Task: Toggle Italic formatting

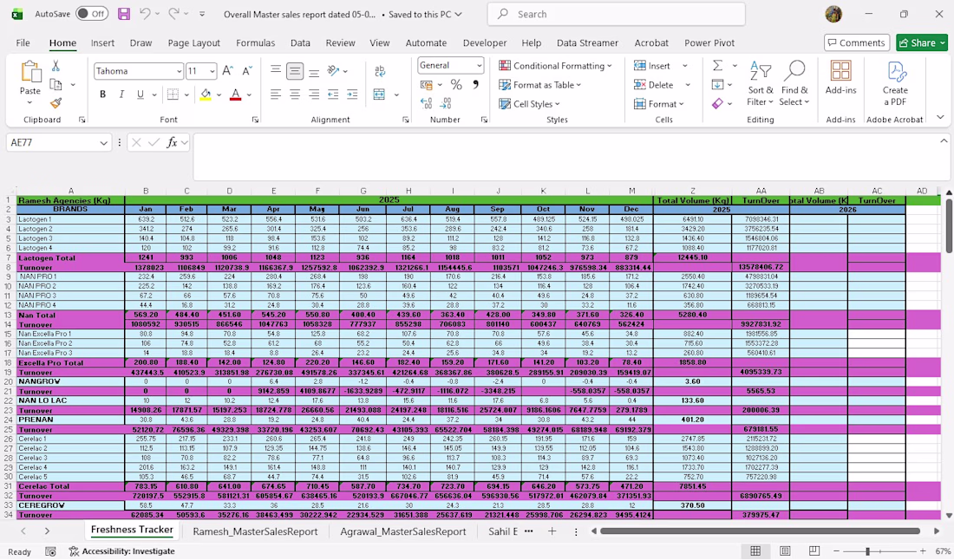Action: point(121,94)
